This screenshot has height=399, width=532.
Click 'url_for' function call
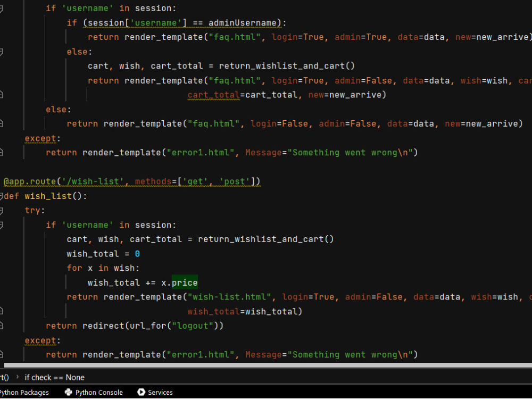[x=148, y=326]
